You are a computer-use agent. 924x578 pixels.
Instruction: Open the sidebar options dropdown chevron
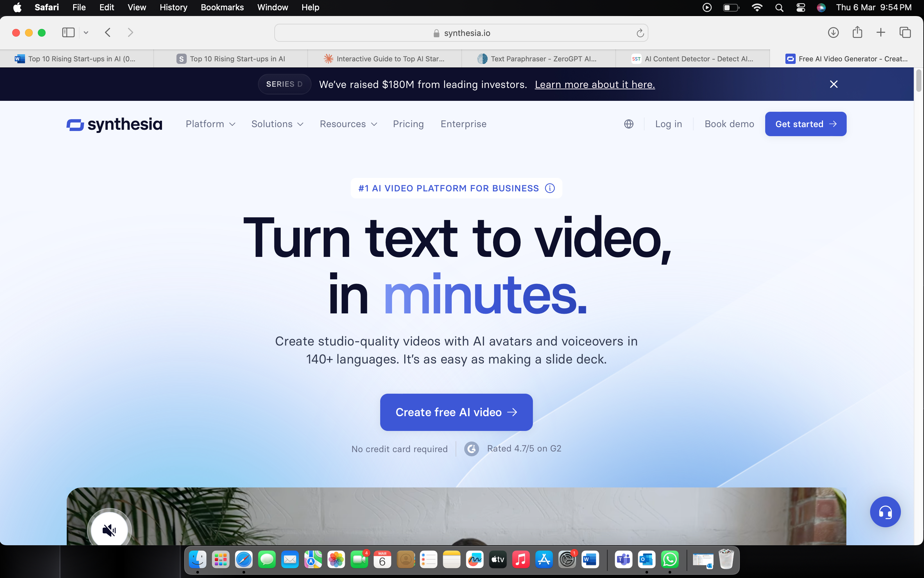[86, 32]
